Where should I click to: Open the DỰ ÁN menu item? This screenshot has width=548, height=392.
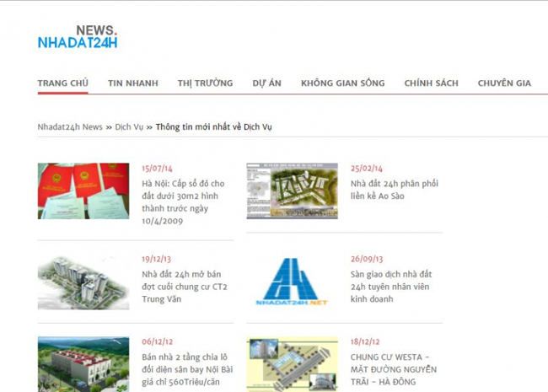(267, 83)
